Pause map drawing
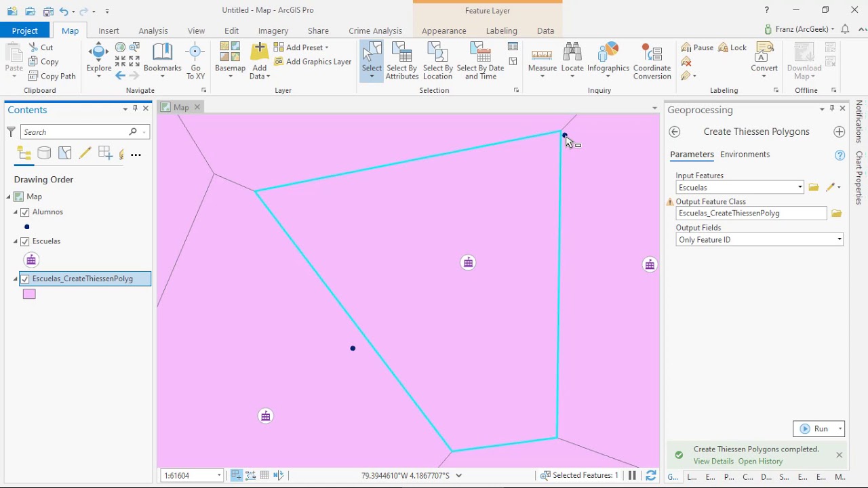 [x=632, y=476]
